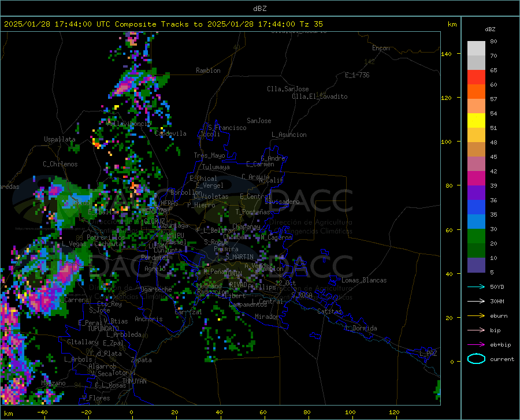Click the Anchoris map label
The width and height of the screenshot is (520, 420).
click(x=148, y=319)
